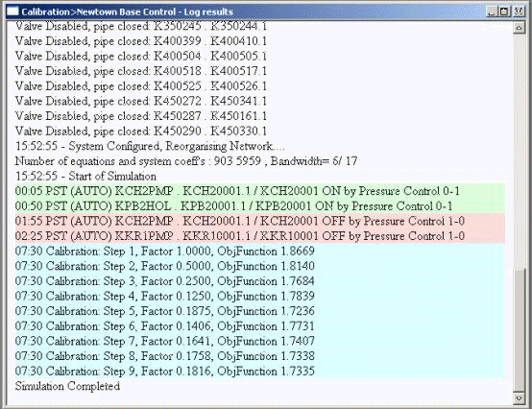Click the window system icon in title bar
Screen dimensions: 532x409
[x=12, y=12]
